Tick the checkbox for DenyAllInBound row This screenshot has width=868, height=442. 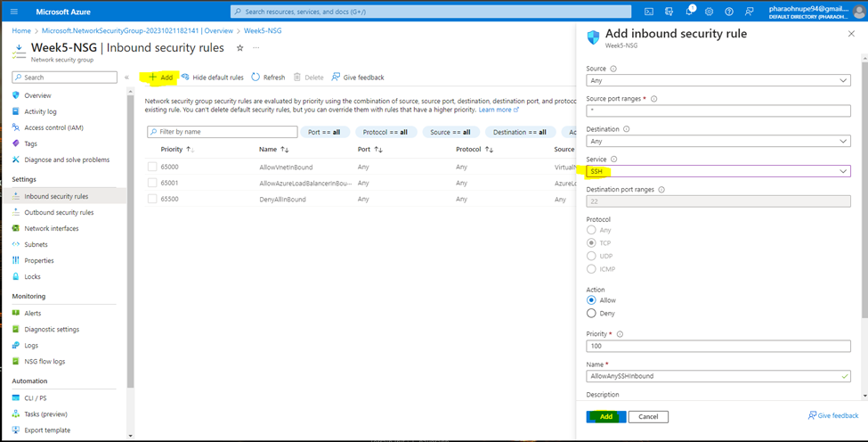tap(153, 199)
